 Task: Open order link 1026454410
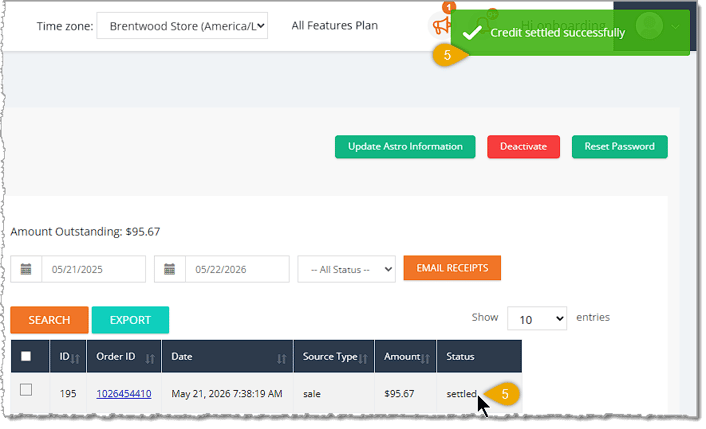click(124, 394)
